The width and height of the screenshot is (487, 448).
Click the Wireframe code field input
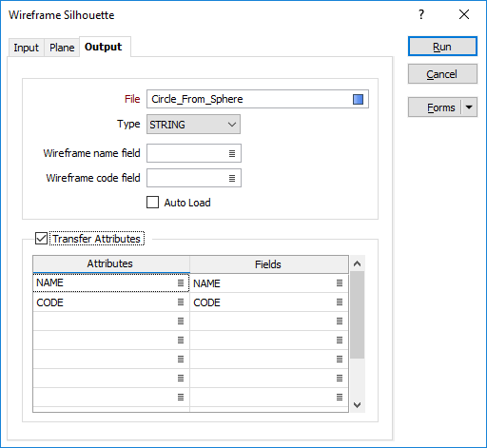(194, 178)
